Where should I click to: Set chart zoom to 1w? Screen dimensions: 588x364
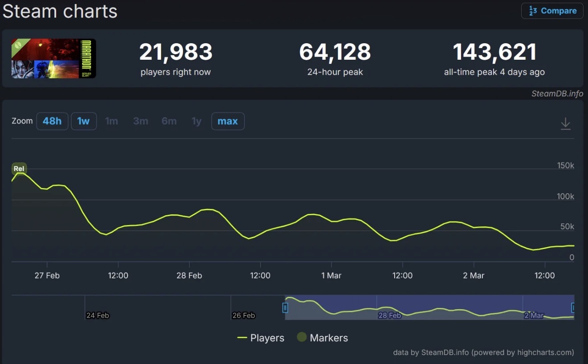click(x=84, y=121)
